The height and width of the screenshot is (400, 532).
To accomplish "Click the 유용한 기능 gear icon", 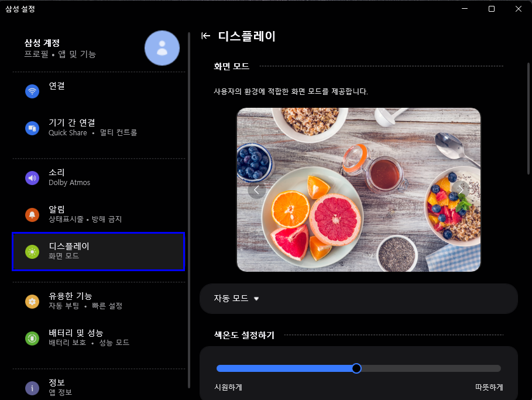I will click(x=32, y=300).
